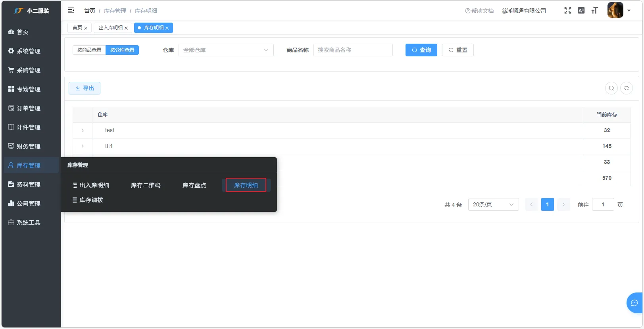Toggle fullscreen icon in header
Viewport: 644px width, 329px height.
point(568,10)
